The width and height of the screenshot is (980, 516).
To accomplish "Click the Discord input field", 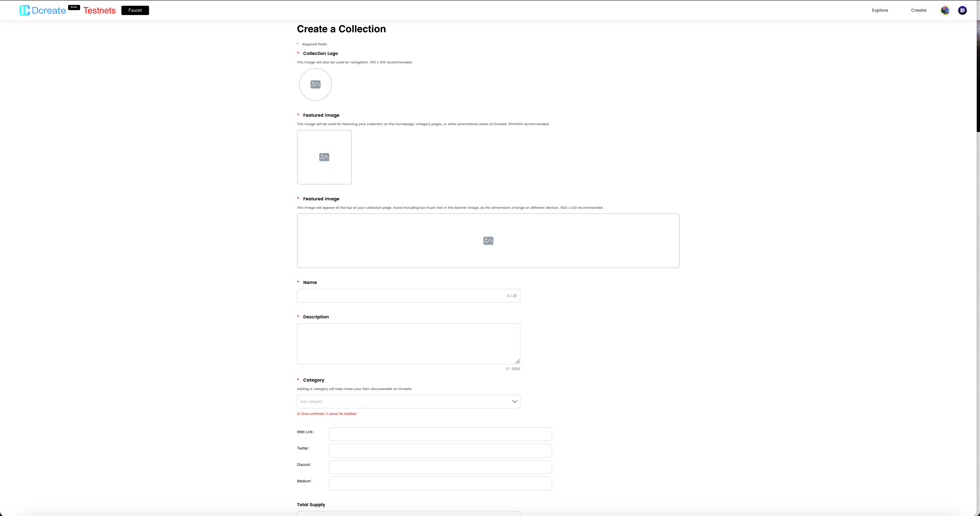I will point(440,467).
